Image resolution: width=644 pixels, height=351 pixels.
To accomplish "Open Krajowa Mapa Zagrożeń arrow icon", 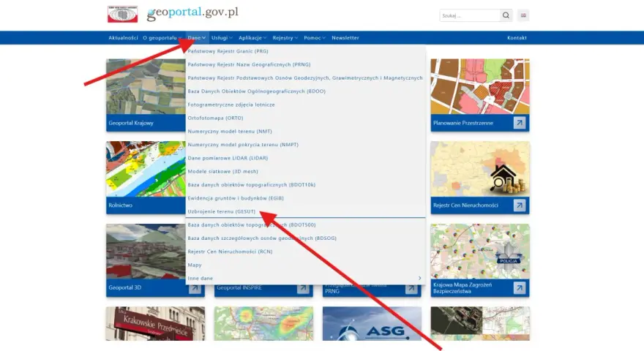I will [x=519, y=288].
